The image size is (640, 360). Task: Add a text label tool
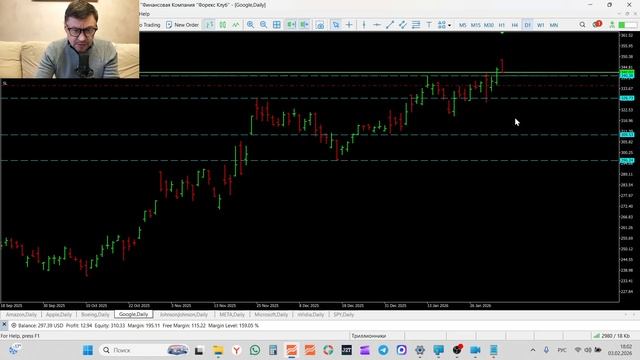(429, 25)
